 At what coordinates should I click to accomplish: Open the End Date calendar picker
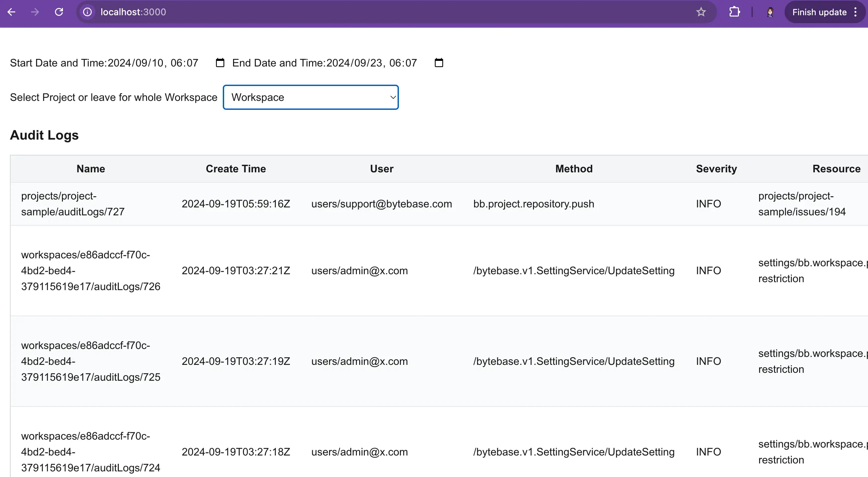(439, 63)
